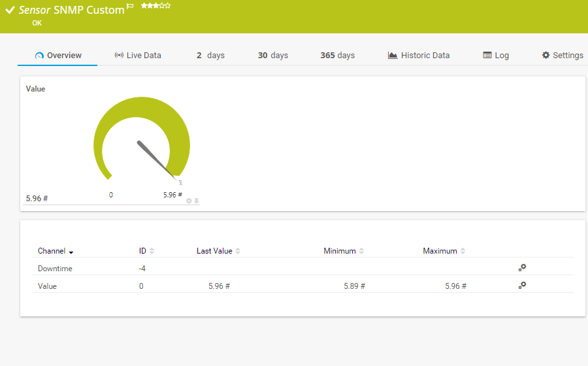Open channel settings for Downtime row

522,268
